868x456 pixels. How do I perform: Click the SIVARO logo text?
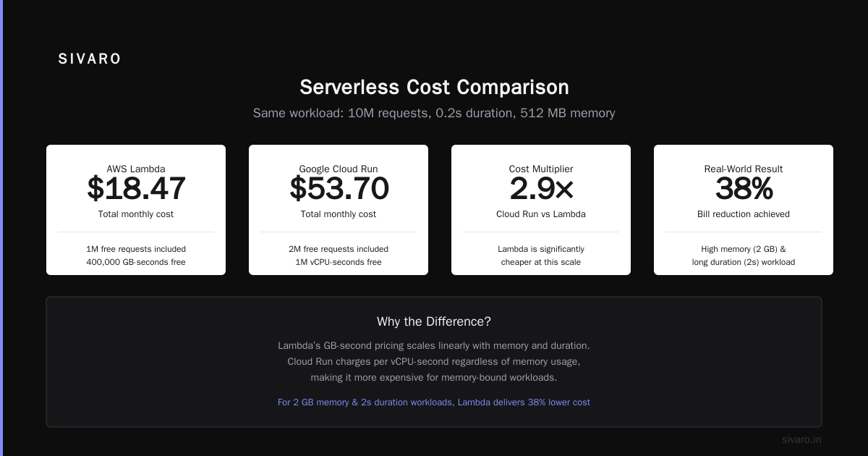click(90, 59)
